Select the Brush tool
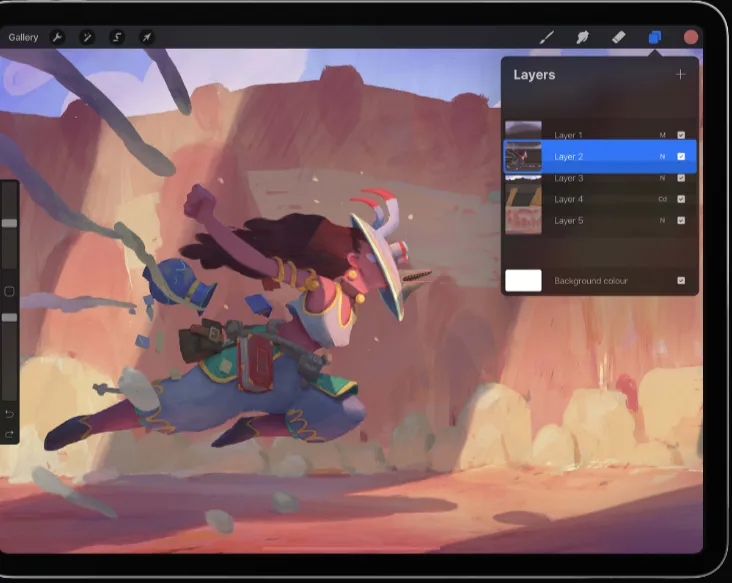This screenshot has width=732, height=583. point(547,37)
